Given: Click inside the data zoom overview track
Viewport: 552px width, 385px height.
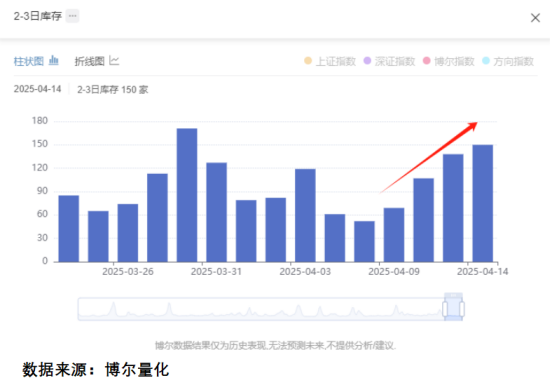Looking at the screenshot, I should point(261,309).
